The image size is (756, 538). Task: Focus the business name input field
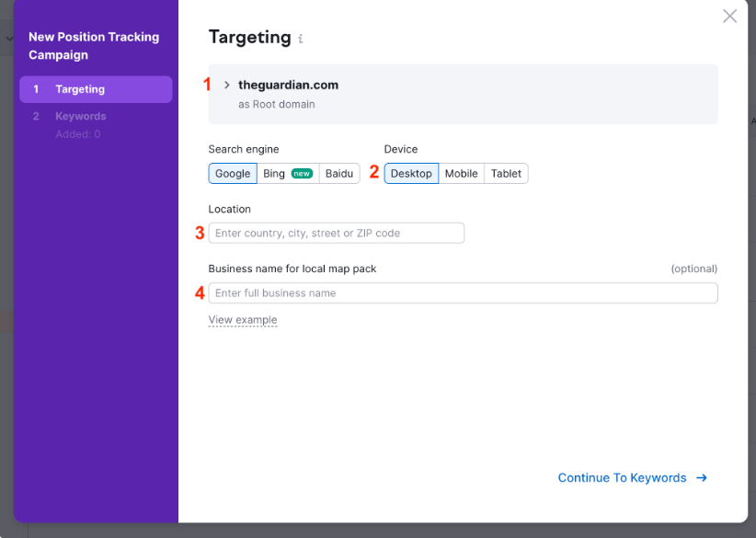[x=464, y=293]
